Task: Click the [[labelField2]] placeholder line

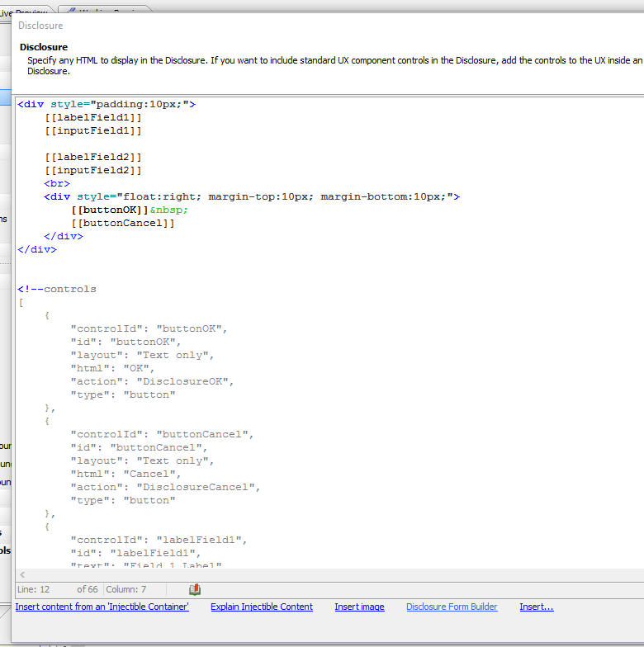Action: pyautogui.click(x=93, y=157)
